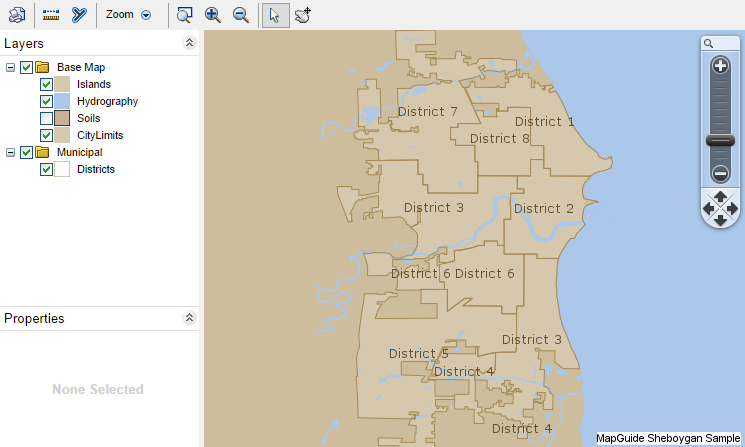Screen dimensions: 745x447
Task: Collapse the Layers panel
Action: (189, 43)
